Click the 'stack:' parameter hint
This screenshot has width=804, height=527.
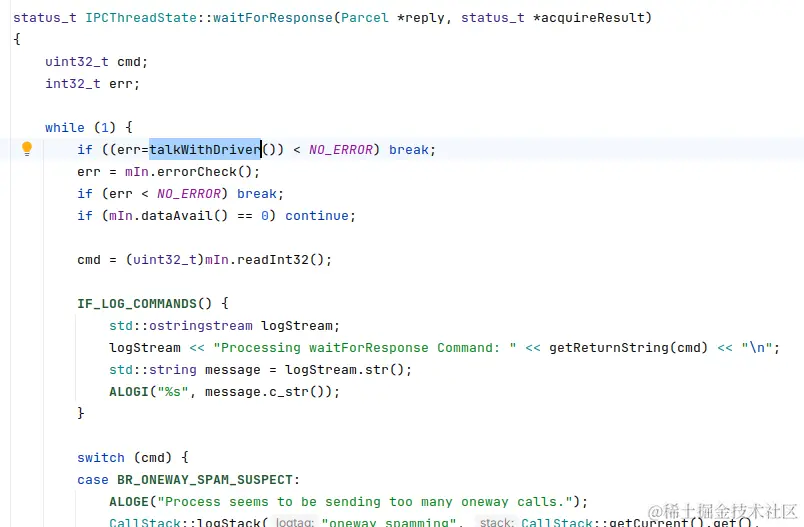click(x=496, y=522)
